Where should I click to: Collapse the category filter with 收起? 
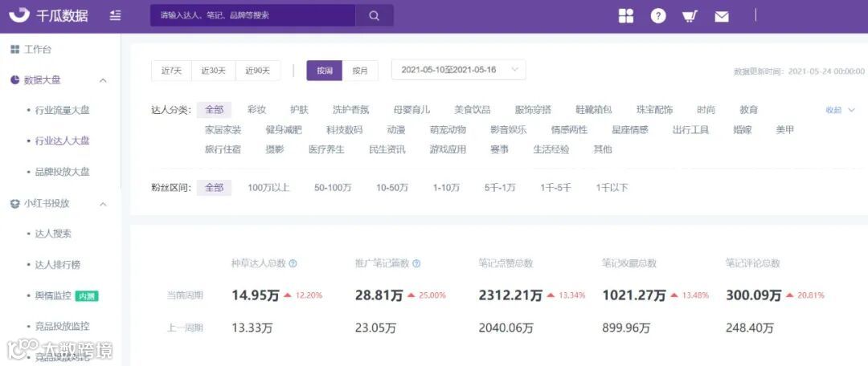[x=841, y=110]
